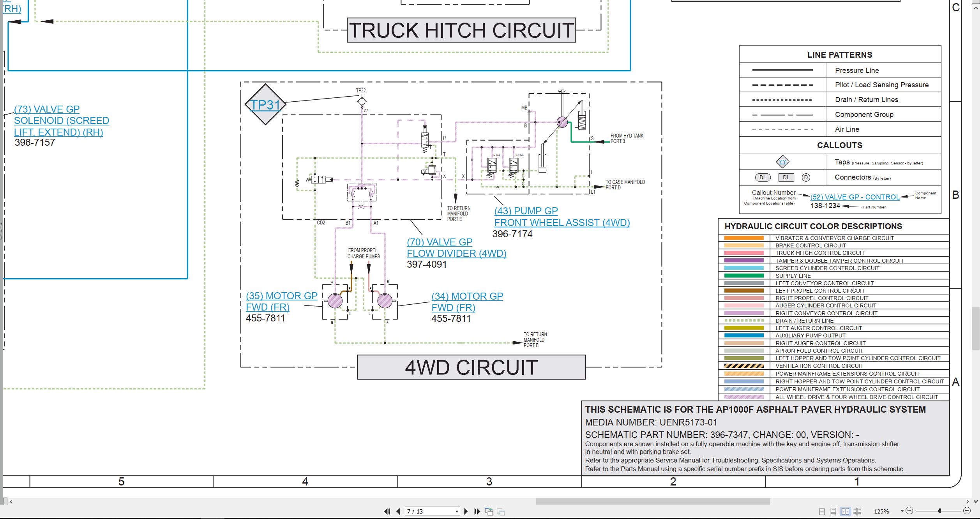The width and height of the screenshot is (980, 519).
Task: Switch to two-page facing view
Action: click(x=845, y=511)
